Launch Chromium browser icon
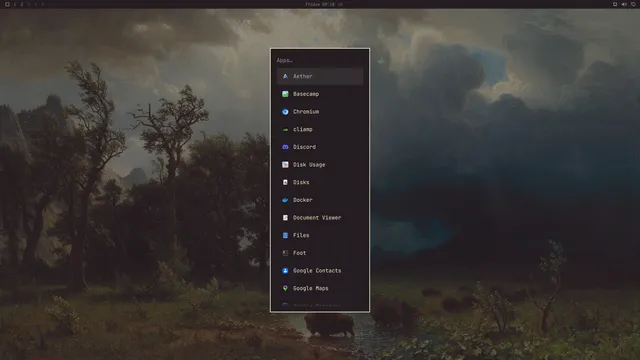The height and width of the screenshot is (360, 640). pyautogui.click(x=285, y=111)
